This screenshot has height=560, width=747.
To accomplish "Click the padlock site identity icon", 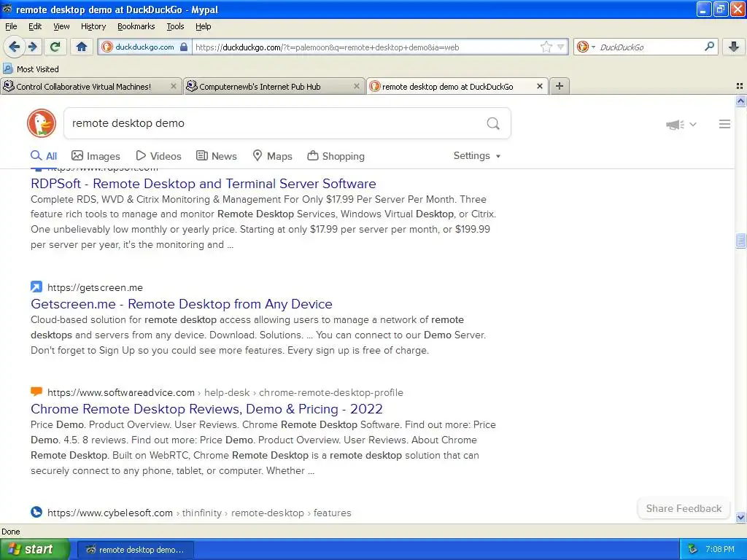I will 184,47.
